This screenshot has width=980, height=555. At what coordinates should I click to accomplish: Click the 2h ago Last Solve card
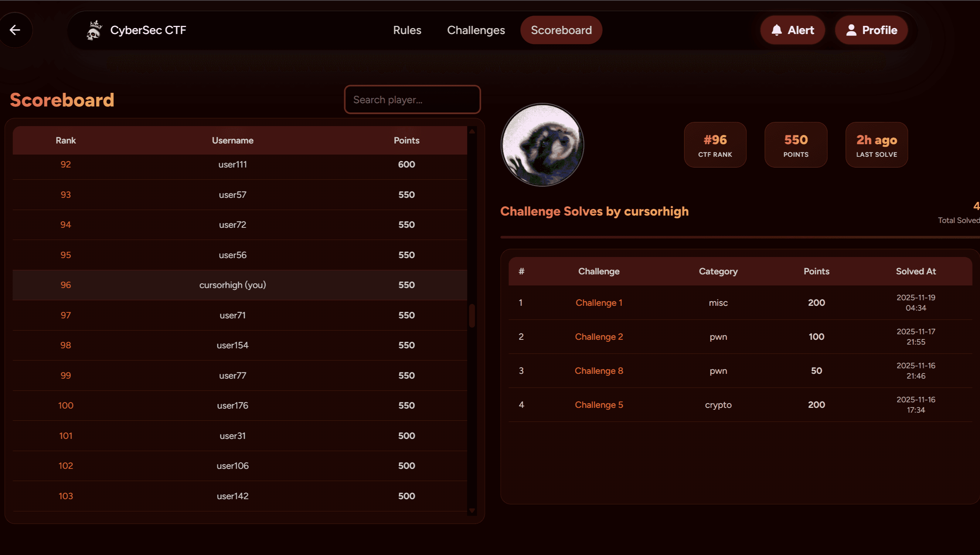click(876, 145)
